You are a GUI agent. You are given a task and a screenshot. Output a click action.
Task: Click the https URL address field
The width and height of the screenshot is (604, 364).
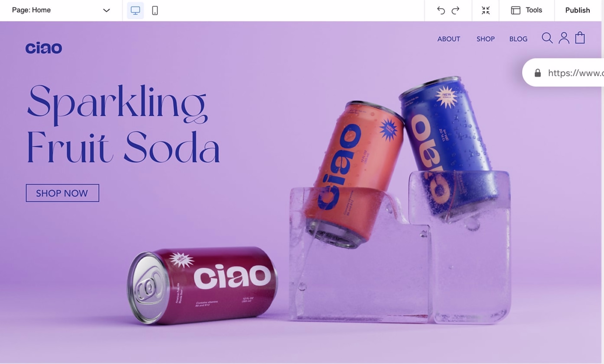click(x=563, y=73)
